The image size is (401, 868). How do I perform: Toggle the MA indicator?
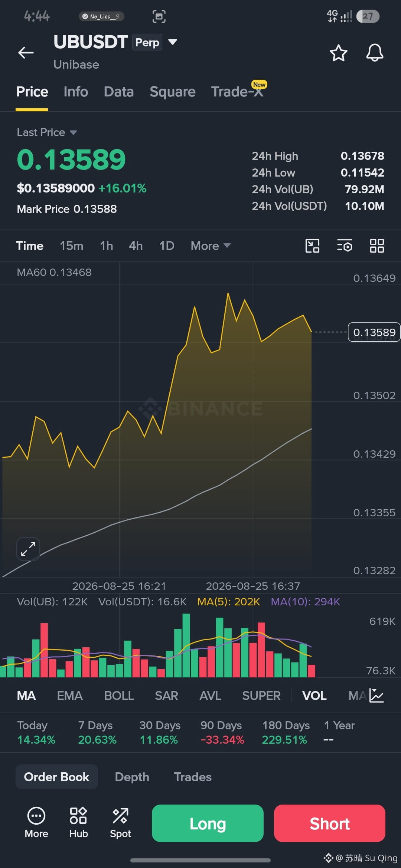pyautogui.click(x=26, y=696)
